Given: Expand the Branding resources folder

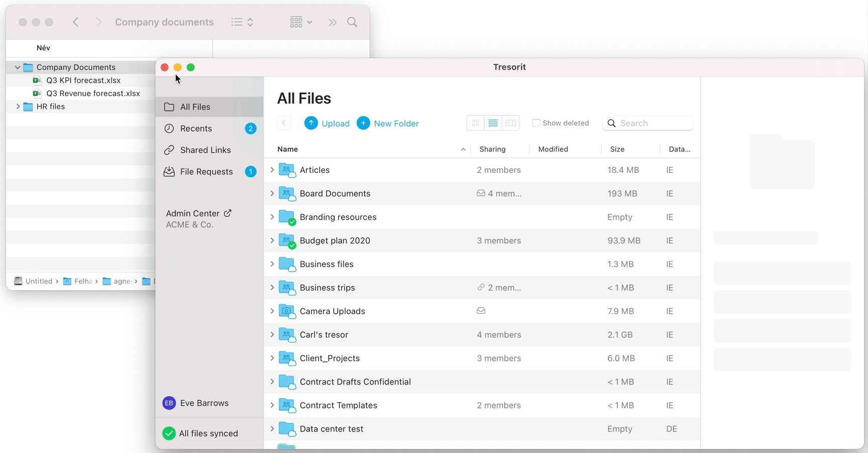Looking at the screenshot, I should coord(272,217).
